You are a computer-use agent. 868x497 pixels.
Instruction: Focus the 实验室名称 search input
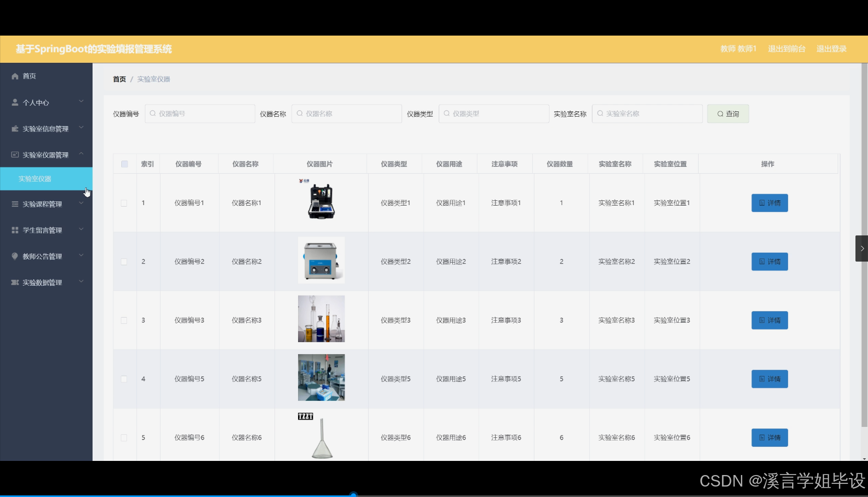point(647,114)
